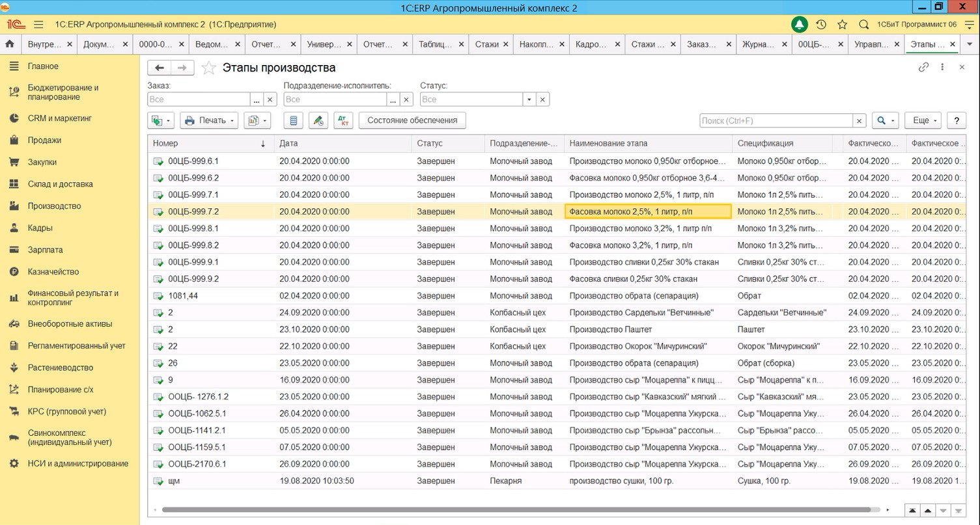Click the Поиск (Ctrl+F) search field
980x525 pixels.
(776, 120)
